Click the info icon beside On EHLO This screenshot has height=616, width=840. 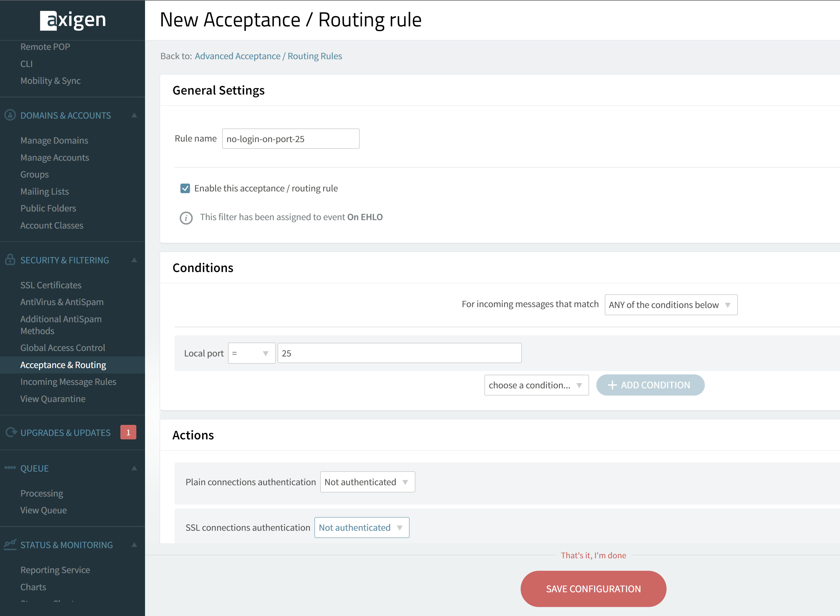coord(186,218)
